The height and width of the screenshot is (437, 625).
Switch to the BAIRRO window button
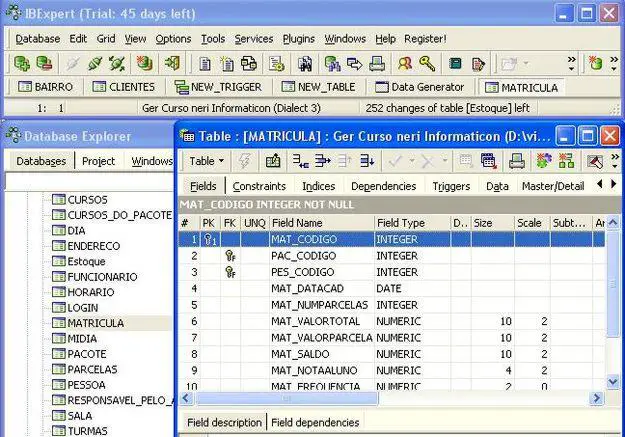coord(45,87)
